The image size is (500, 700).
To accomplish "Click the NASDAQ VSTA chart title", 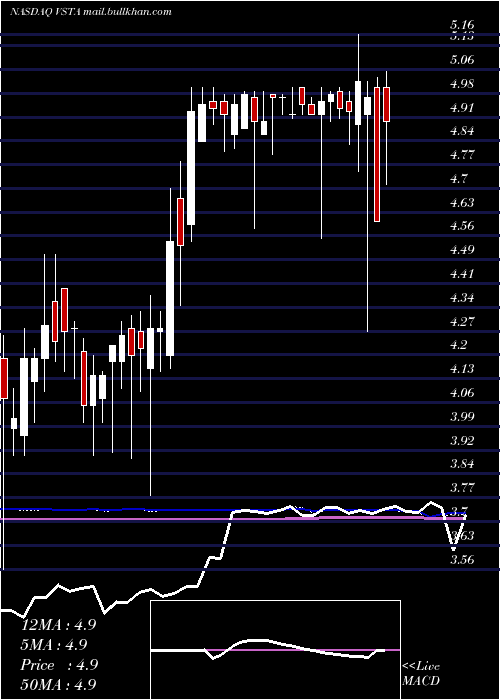I will 91,12.
